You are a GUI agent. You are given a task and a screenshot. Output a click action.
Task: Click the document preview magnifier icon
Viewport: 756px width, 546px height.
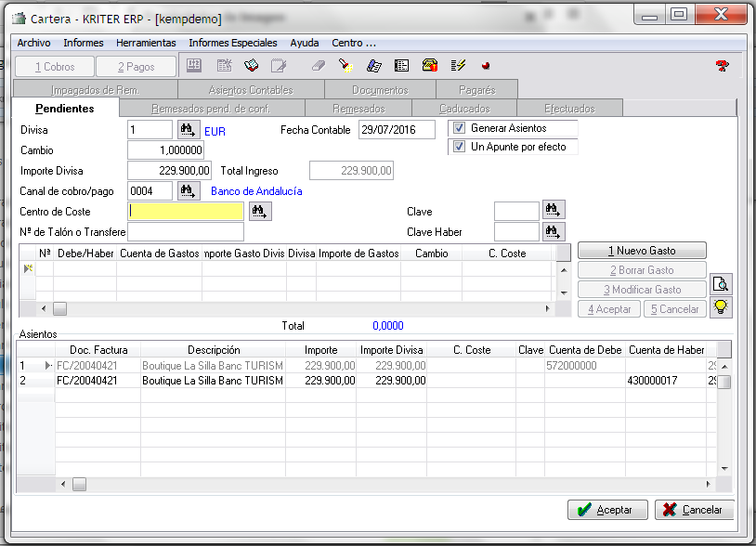[x=721, y=284]
